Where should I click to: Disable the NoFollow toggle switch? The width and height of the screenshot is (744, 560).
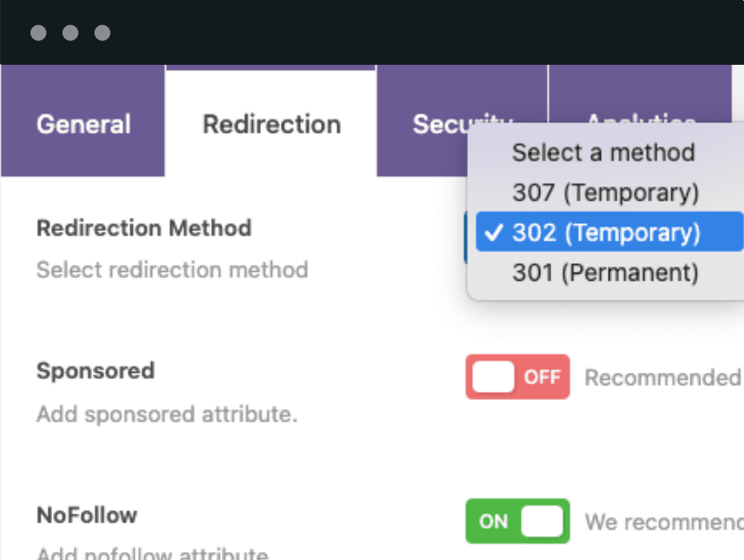pyautogui.click(x=518, y=522)
